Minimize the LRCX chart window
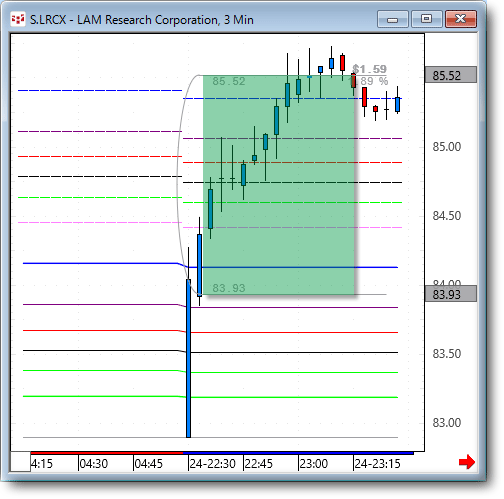 click(x=393, y=19)
